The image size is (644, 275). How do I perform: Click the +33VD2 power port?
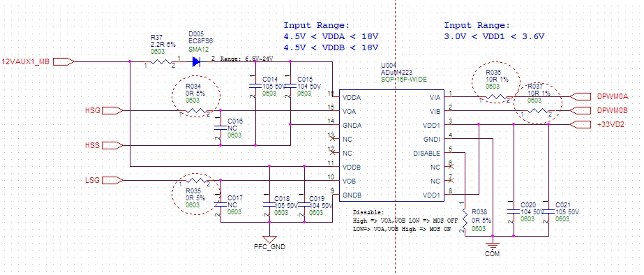pos(583,124)
